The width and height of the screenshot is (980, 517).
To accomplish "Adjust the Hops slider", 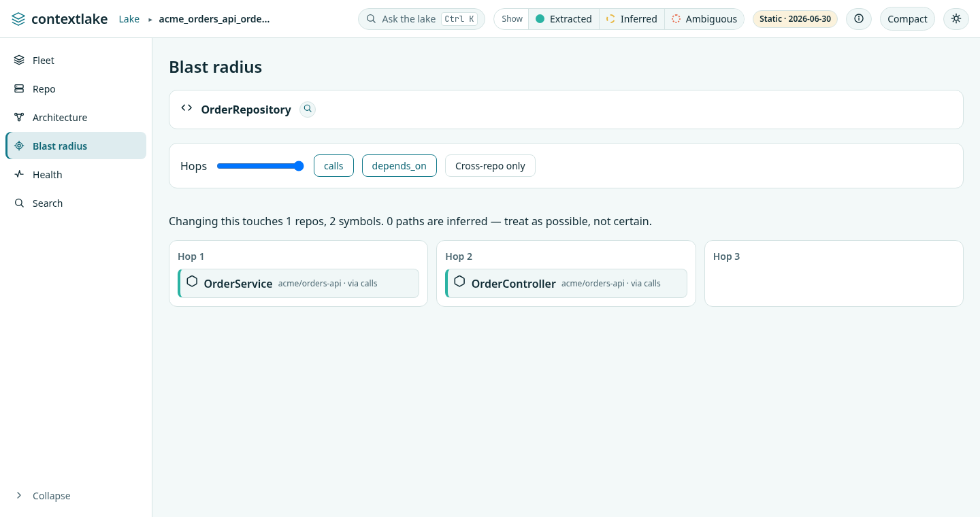I will (260, 166).
